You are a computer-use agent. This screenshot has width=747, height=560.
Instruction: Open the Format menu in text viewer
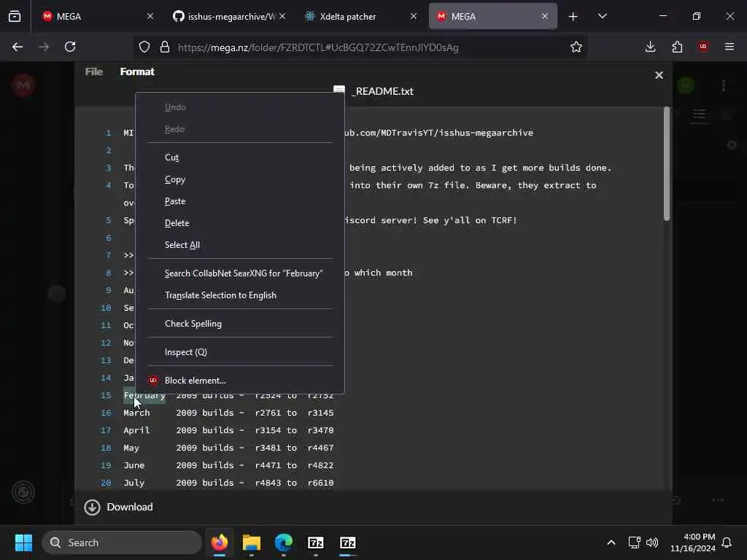[137, 71]
